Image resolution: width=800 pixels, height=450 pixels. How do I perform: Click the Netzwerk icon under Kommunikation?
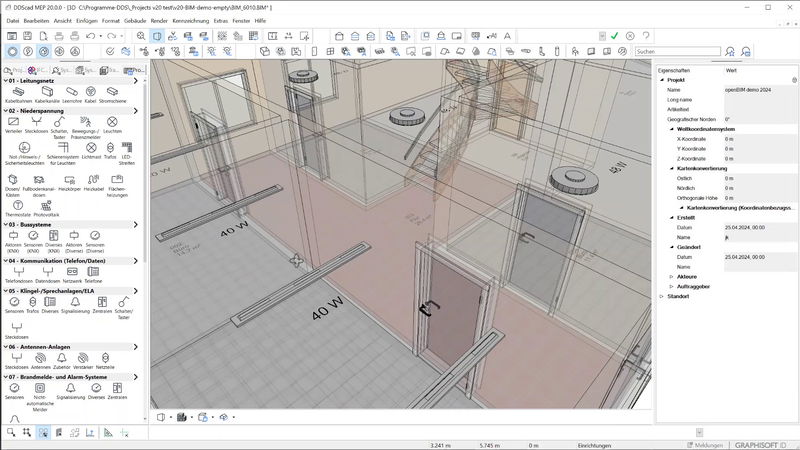(x=72, y=272)
